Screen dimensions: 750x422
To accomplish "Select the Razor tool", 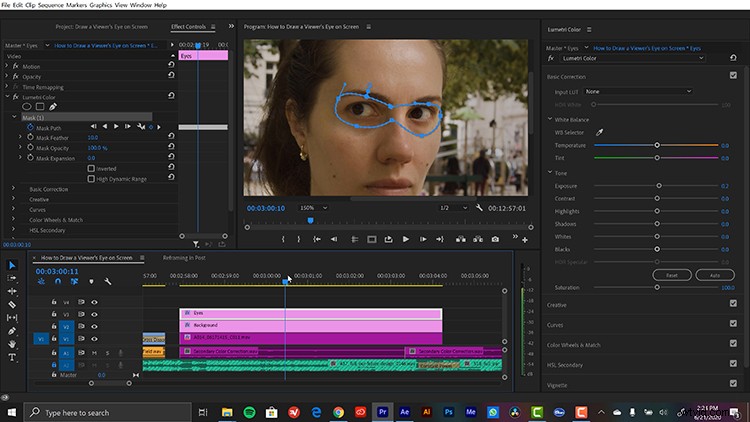I will coord(12,304).
